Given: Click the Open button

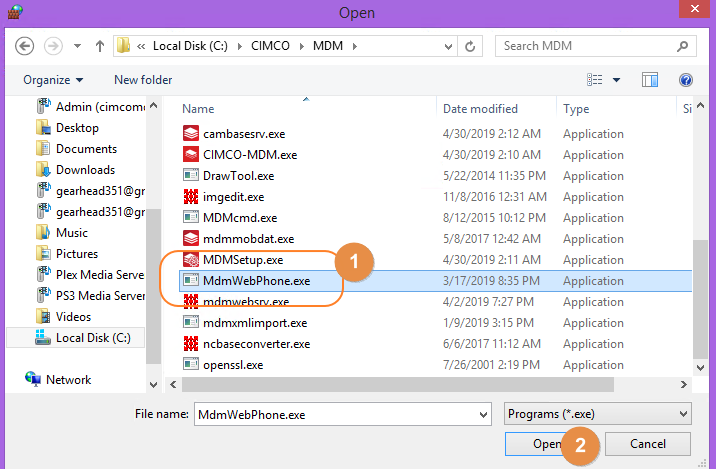Looking at the screenshot, I should point(547,444).
